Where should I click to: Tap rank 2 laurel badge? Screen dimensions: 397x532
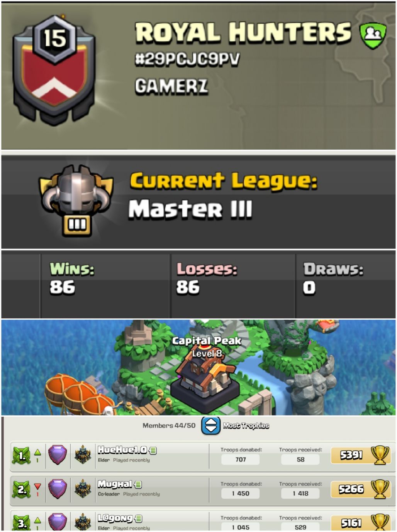tap(22, 490)
